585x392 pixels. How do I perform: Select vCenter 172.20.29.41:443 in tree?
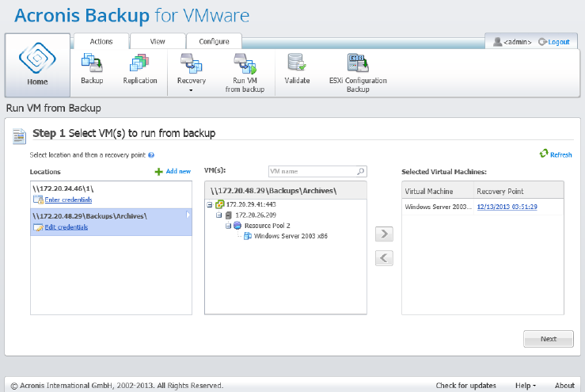[x=251, y=204]
